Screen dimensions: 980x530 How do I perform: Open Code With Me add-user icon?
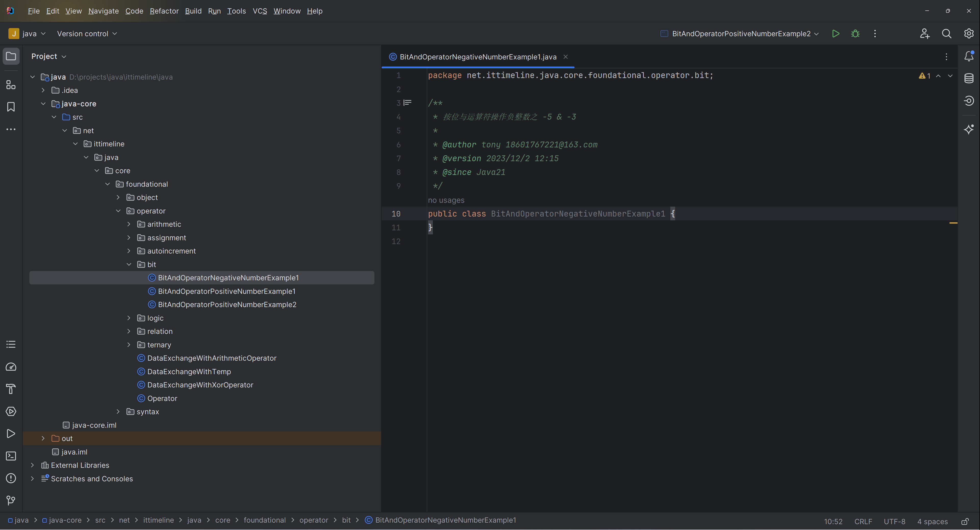click(x=924, y=33)
